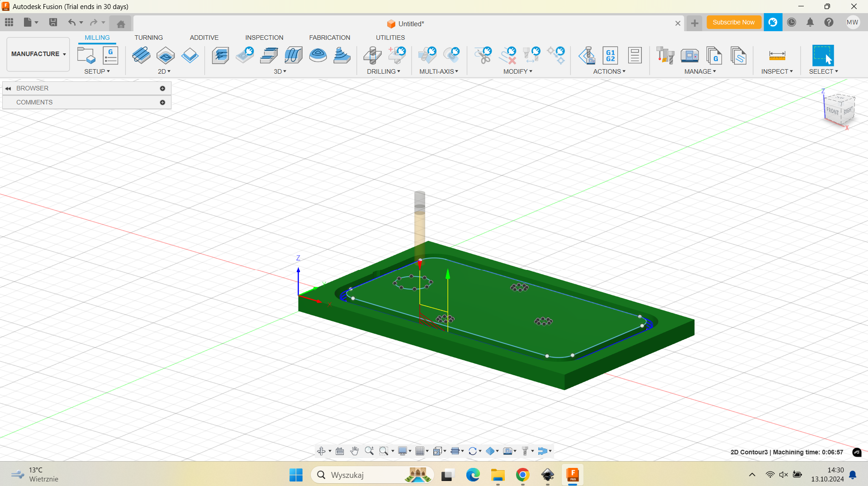Select the 3D Adaptive Clearing tool
This screenshot has width=868, height=486.
pos(220,56)
